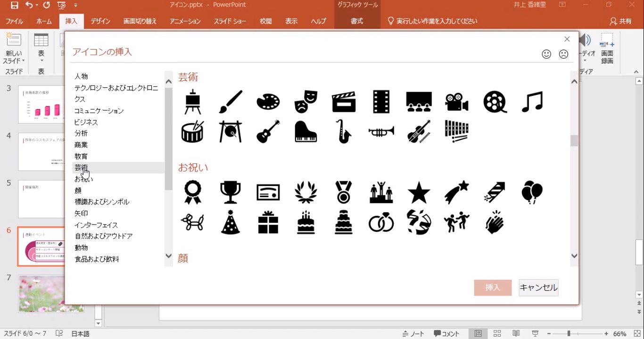Select the gong icon
Image resolution: width=644 pixels, height=339 pixels.
point(231,131)
